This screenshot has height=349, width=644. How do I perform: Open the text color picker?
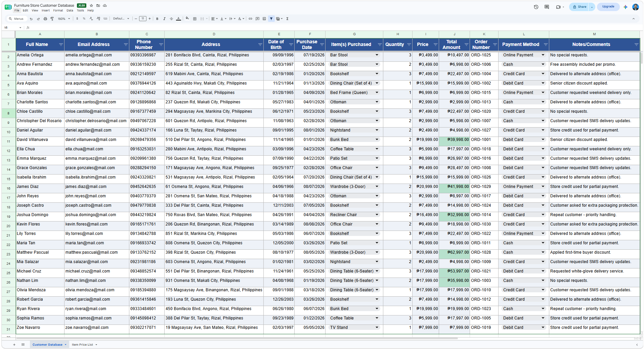178,19
